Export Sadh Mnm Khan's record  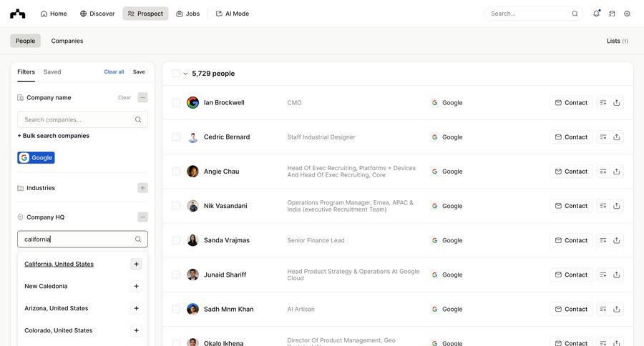coord(617,309)
